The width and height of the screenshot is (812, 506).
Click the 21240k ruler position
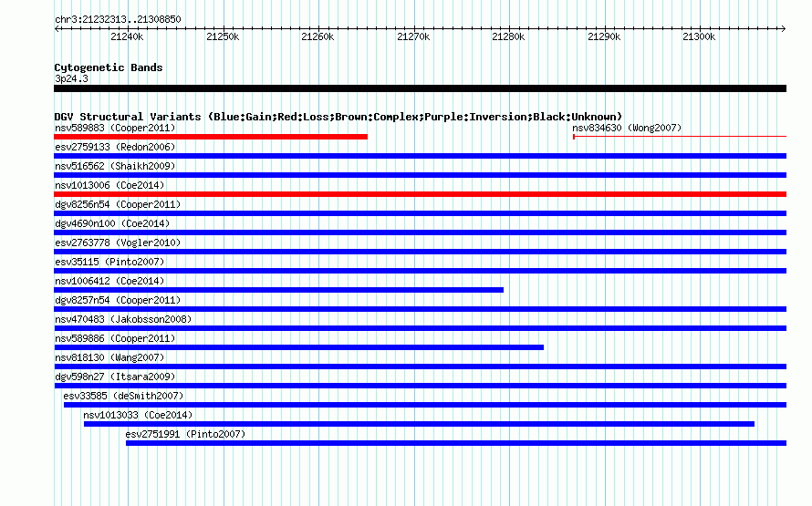(x=127, y=36)
